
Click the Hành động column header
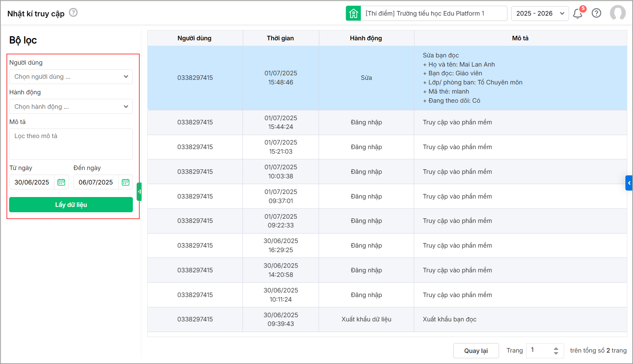click(366, 38)
